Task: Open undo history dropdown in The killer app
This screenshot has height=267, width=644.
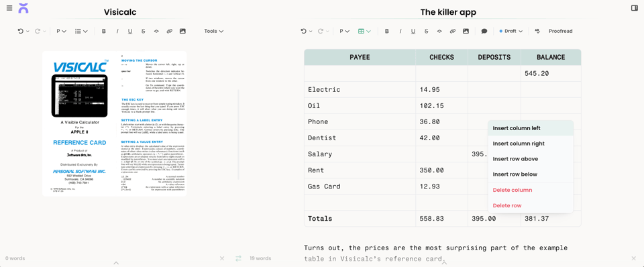Action: coord(311,32)
